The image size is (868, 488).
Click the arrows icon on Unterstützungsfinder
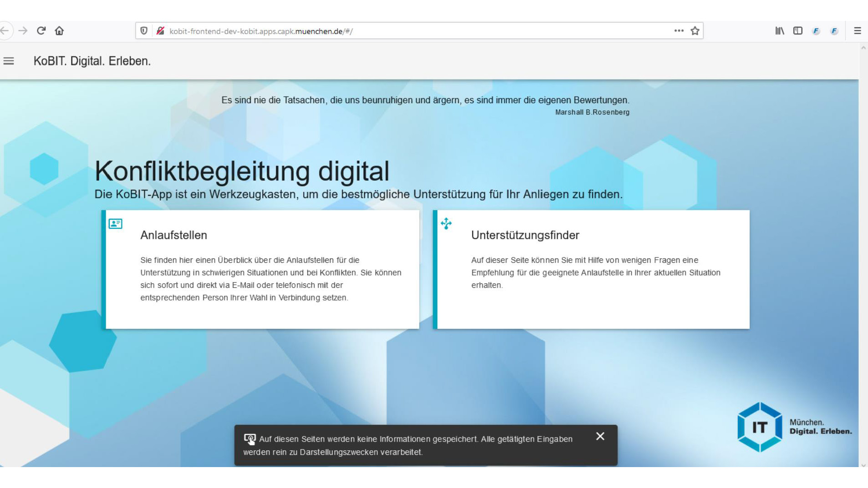(446, 223)
